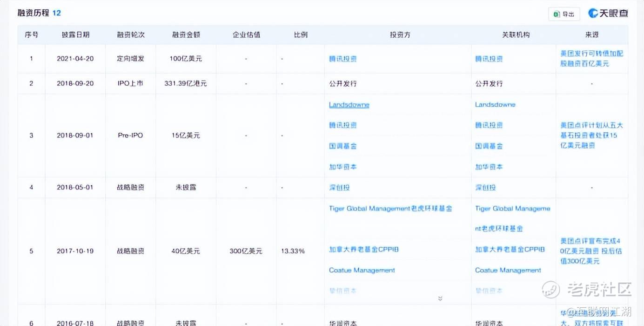Open Tiger Global Management in 关联机构 column
644x326 pixels.
pyautogui.click(x=512, y=218)
